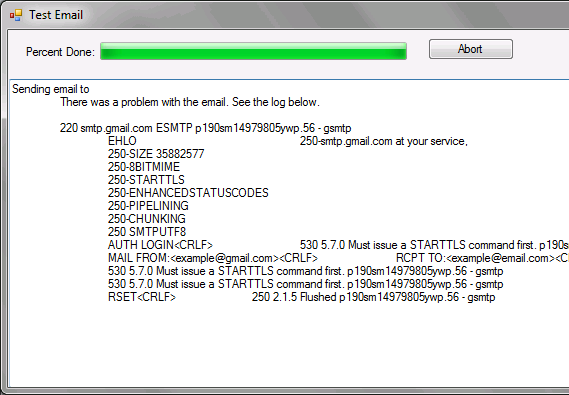Viewport: 569px width, 395px height.
Task: Click the '250-8BITMIME' line
Action: tap(144, 167)
